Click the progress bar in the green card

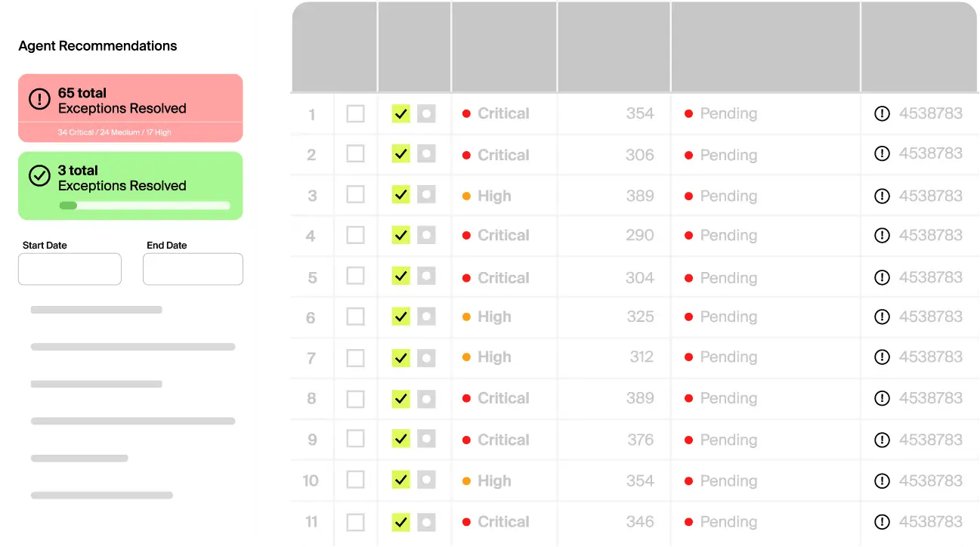tap(144, 206)
